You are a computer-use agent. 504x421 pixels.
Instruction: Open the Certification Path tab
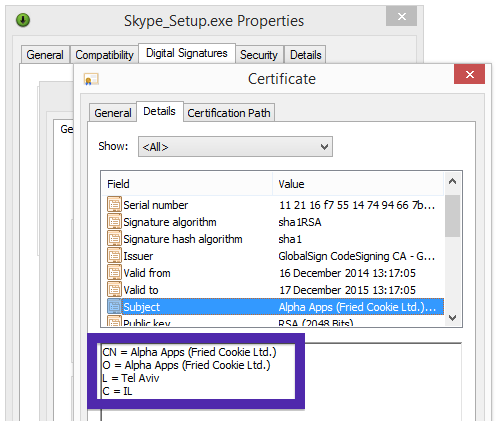(229, 113)
